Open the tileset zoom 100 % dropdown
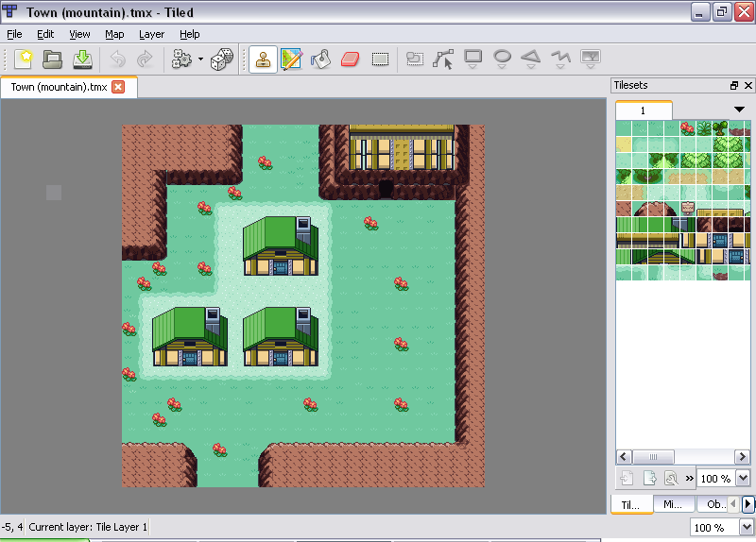Screen dimensions: 756x542 743,479
